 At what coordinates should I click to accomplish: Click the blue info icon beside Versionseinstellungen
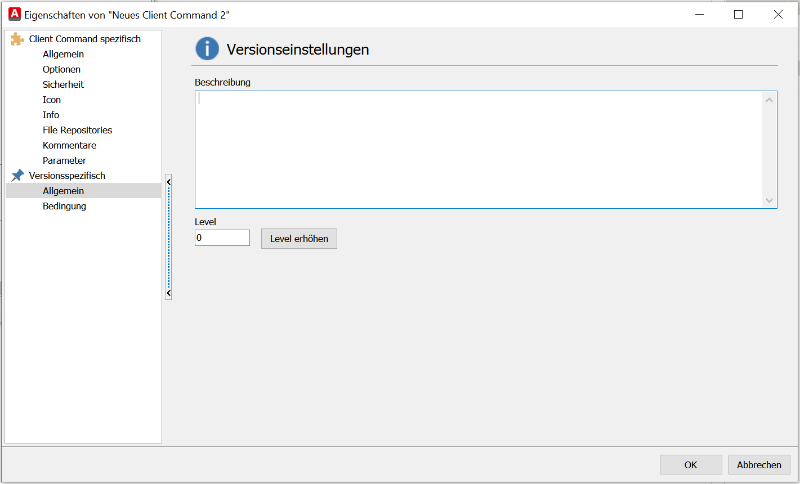(x=207, y=49)
